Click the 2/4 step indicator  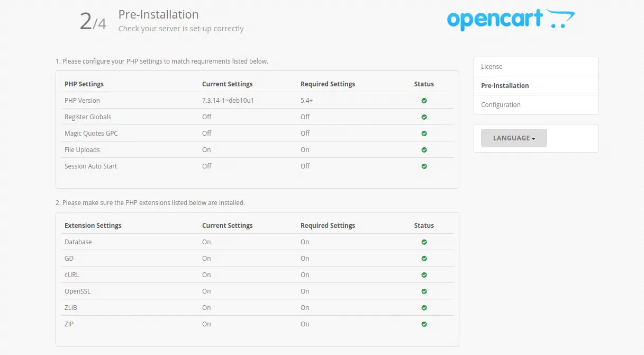click(93, 21)
